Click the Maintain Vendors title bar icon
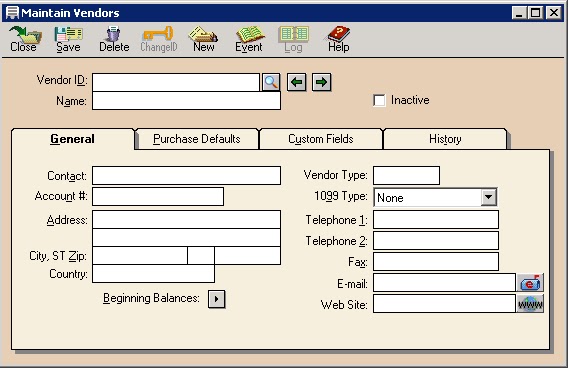The width and height of the screenshot is (568, 368). click(12, 13)
